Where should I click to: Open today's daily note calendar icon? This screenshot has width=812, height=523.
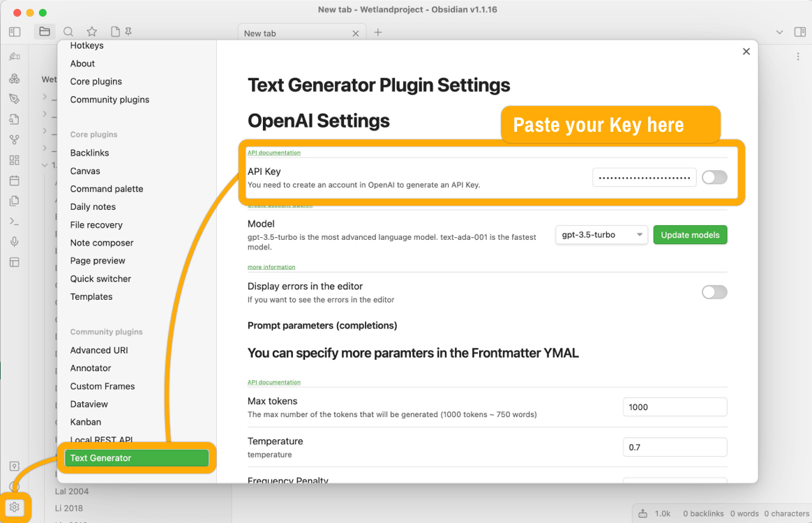pos(15,181)
